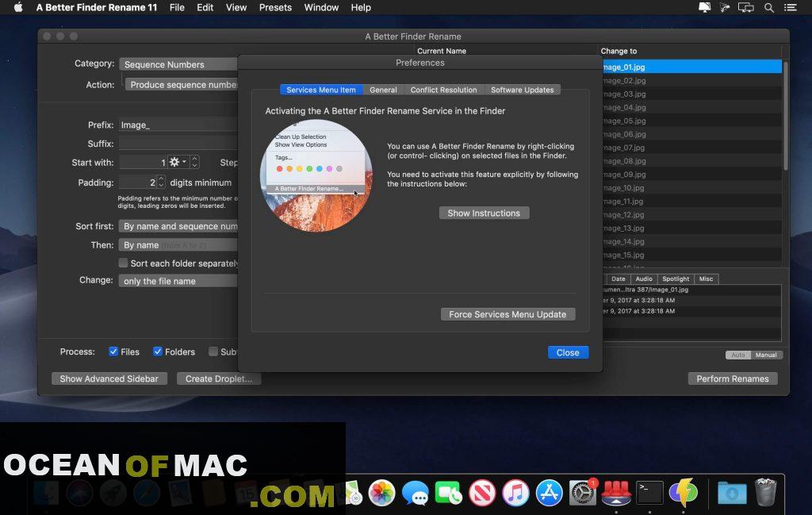Screen dimensions: 812x515
Task: Click the Perform Renames button
Action: 733,379
